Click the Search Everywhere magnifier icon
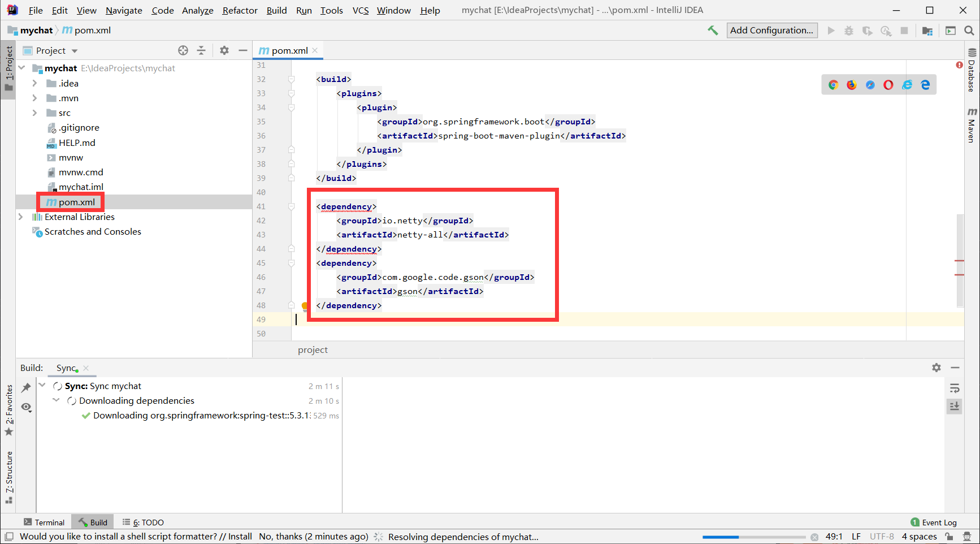 point(969,31)
